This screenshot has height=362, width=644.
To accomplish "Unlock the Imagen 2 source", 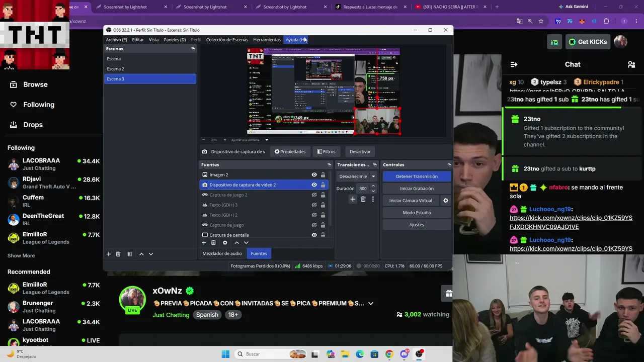I will click(323, 175).
